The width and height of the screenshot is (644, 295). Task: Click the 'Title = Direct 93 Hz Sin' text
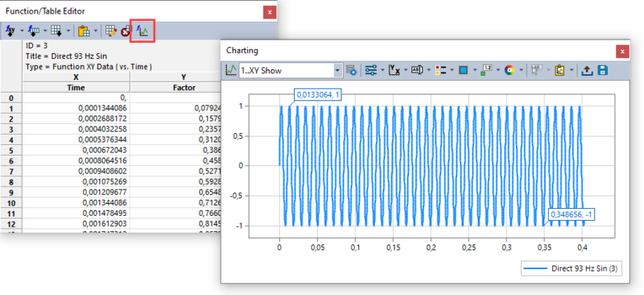pyautogui.click(x=67, y=56)
